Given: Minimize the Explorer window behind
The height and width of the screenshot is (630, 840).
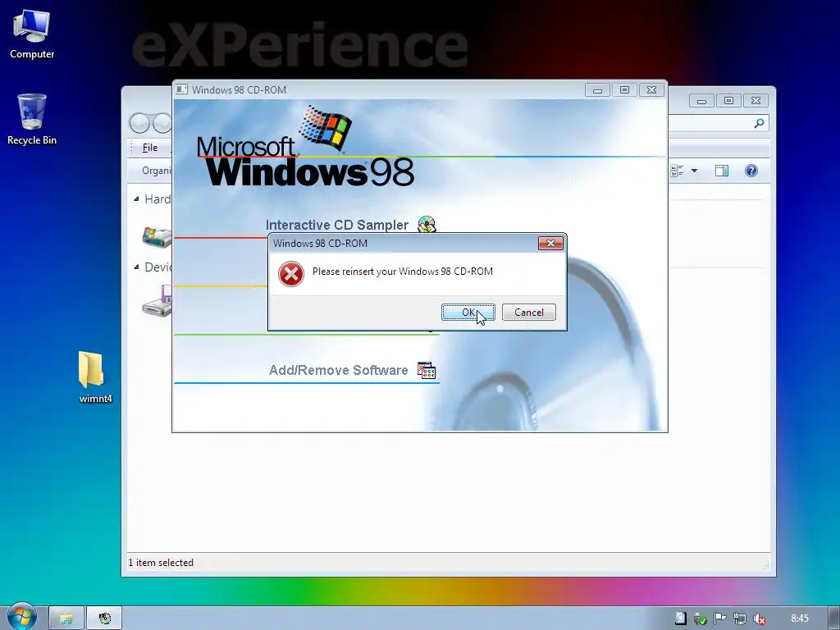Looking at the screenshot, I should click(701, 101).
